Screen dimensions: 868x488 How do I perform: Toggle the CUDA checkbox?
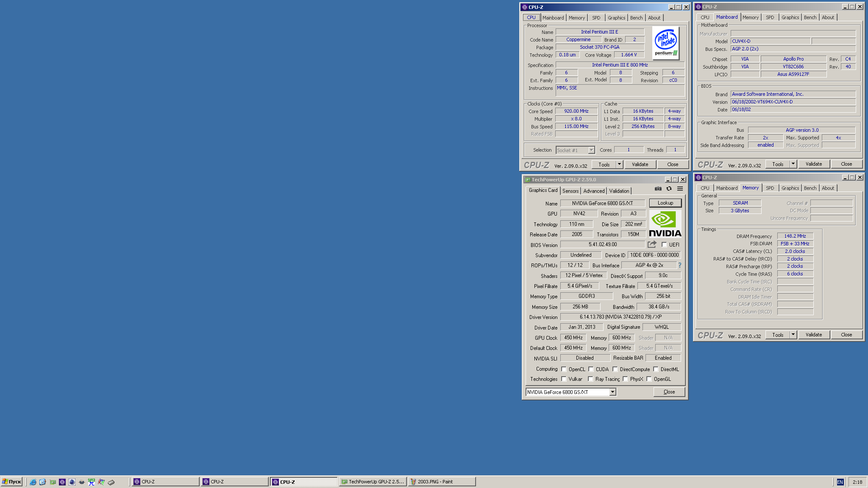pyautogui.click(x=591, y=369)
